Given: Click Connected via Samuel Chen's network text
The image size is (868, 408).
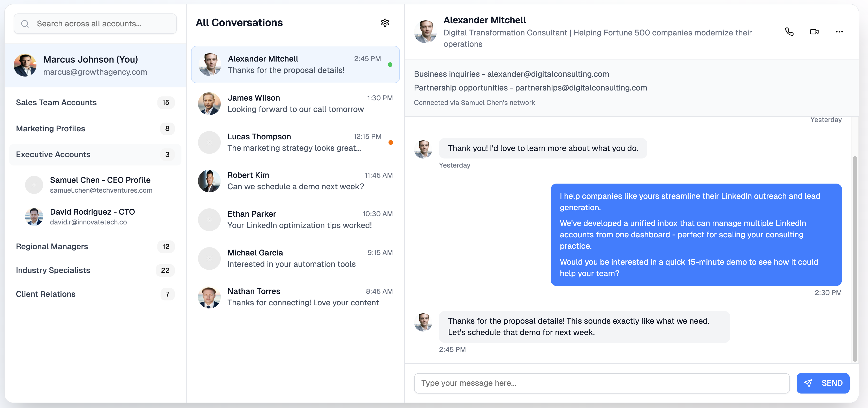Looking at the screenshot, I should pos(474,102).
